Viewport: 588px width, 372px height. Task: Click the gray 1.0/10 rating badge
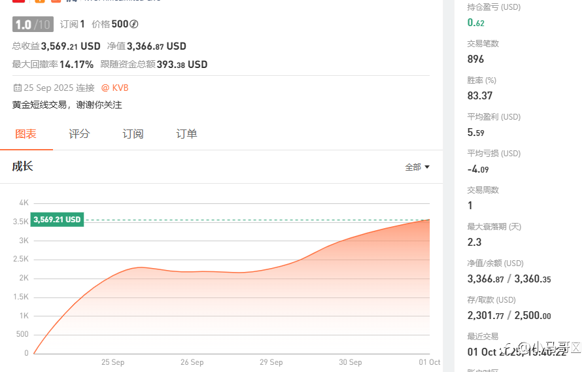click(33, 25)
